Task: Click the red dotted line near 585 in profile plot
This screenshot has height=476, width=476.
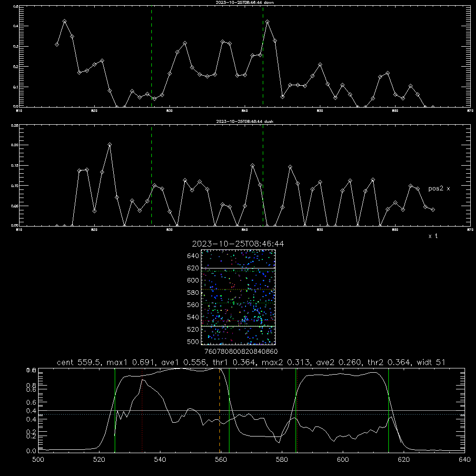Action: point(297,410)
